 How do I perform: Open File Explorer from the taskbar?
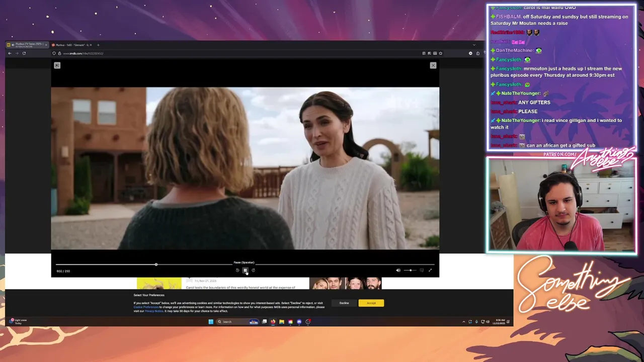(x=282, y=322)
